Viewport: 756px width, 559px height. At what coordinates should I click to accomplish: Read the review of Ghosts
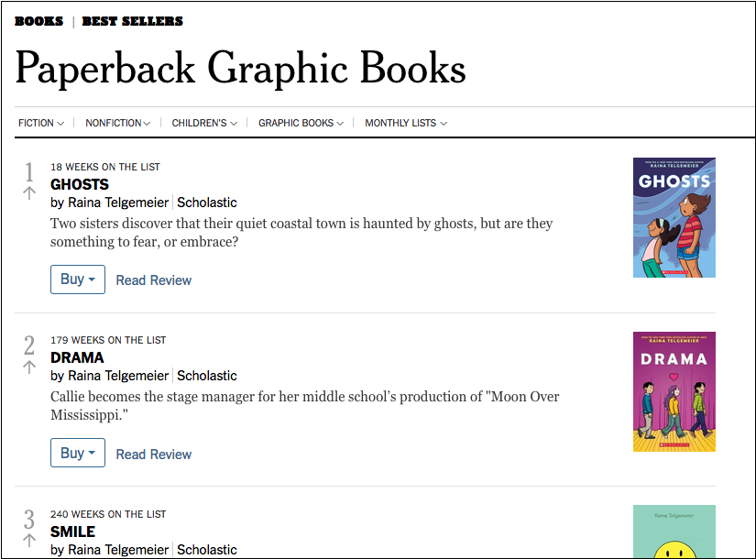154,280
